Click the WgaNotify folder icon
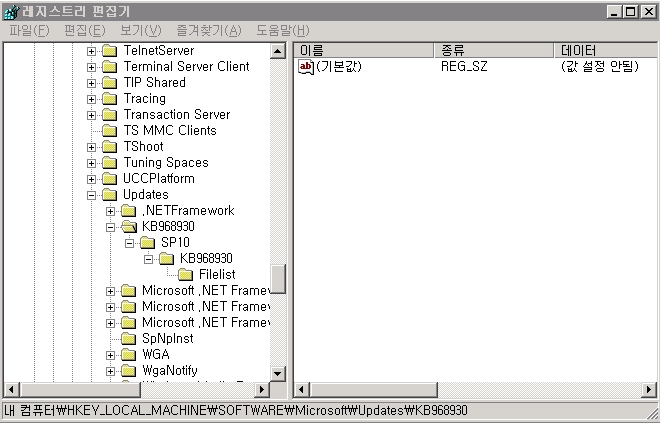Screen dimensions: 660x423 128,371
